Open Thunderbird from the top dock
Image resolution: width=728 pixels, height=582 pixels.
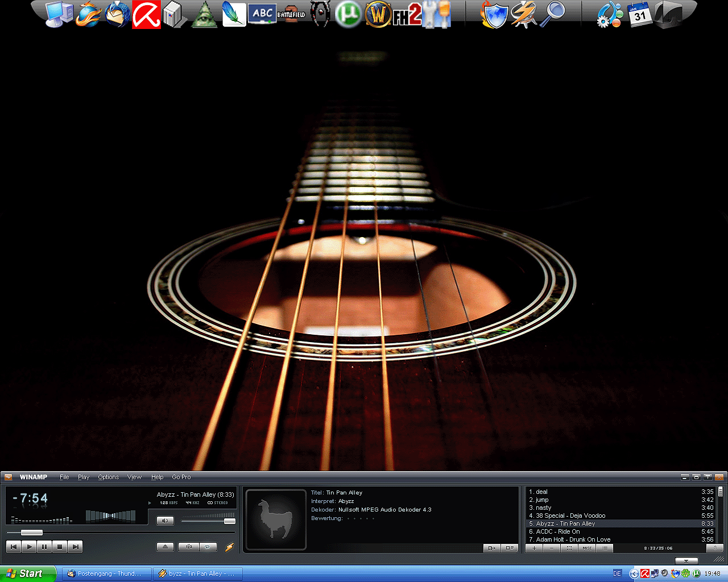coord(118,15)
